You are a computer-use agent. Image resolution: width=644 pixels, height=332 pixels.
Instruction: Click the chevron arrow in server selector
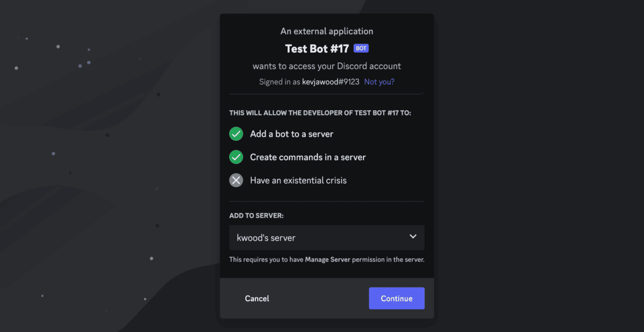[413, 237]
